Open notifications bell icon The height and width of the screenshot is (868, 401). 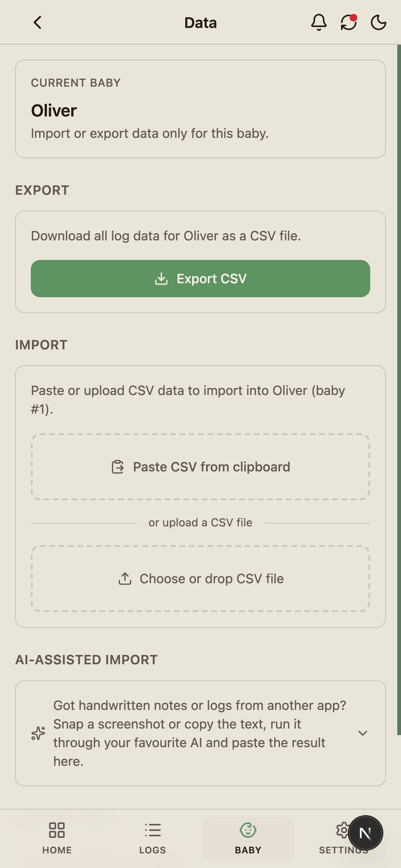click(x=319, y=23)
